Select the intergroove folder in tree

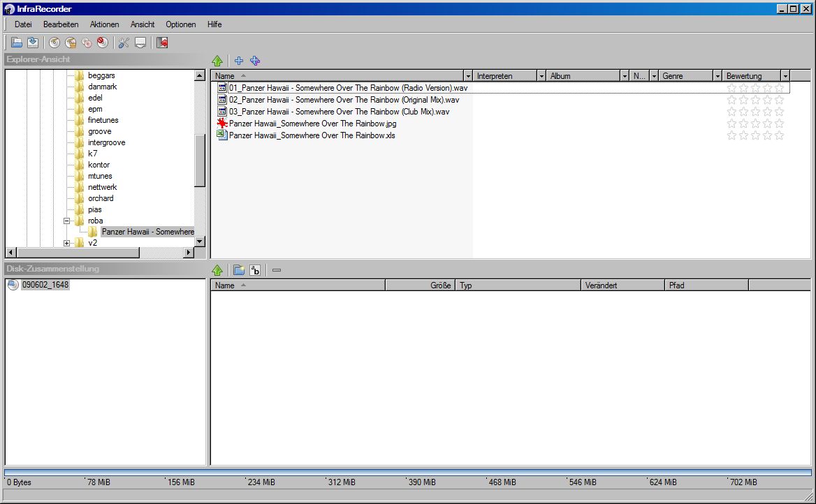107,142
